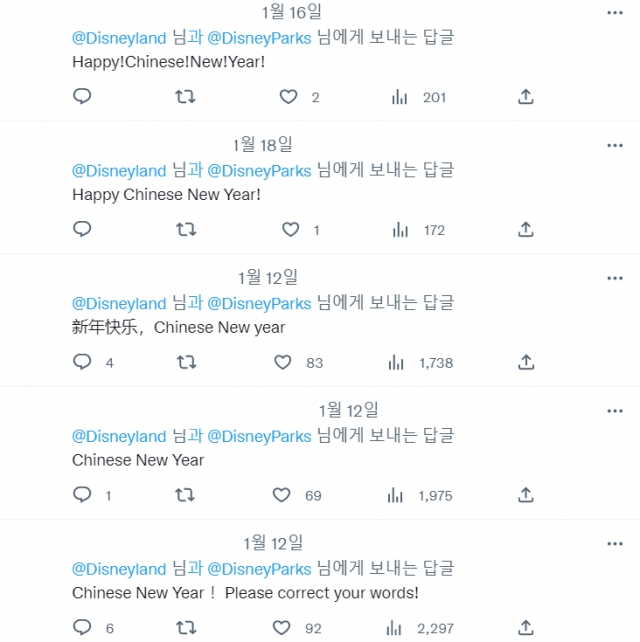Reply to the Happy!Chinese!New!Year! tweet
The image size is (640, 642).
pos(82,97)
